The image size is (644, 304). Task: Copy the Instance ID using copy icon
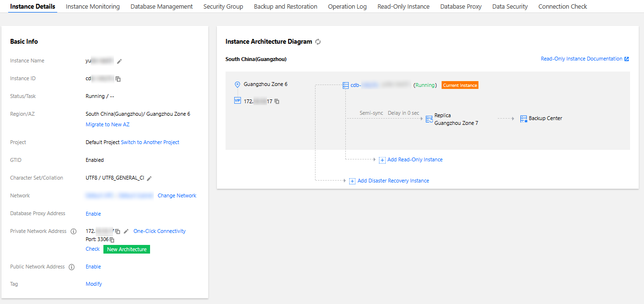coord(118,79)
